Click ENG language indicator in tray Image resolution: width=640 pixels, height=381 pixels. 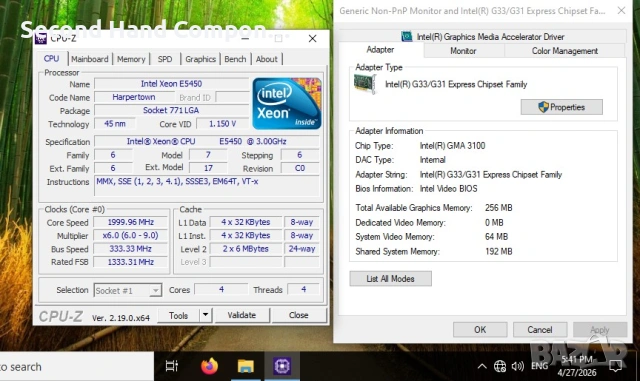pyautogui.click(x=540, y=366)
